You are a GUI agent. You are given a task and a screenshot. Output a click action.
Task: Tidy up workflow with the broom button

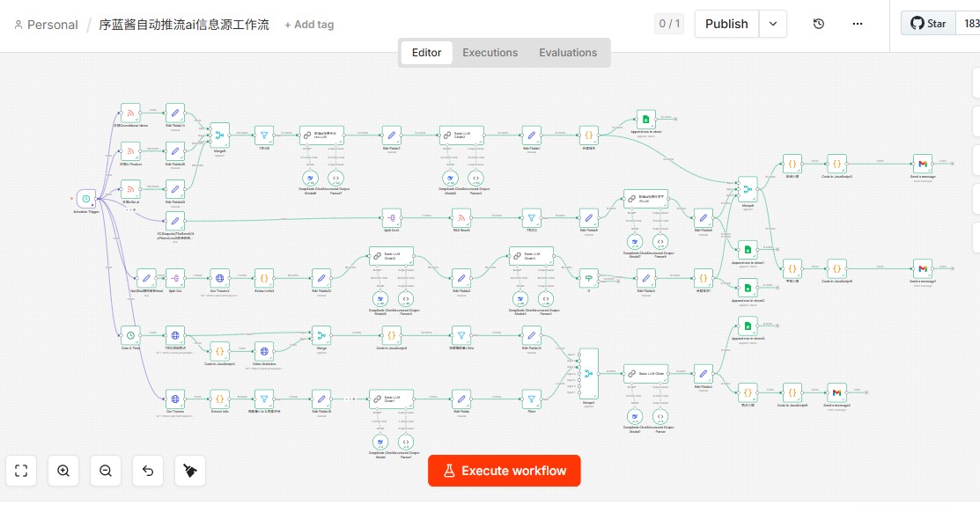(x=190, y=471)
